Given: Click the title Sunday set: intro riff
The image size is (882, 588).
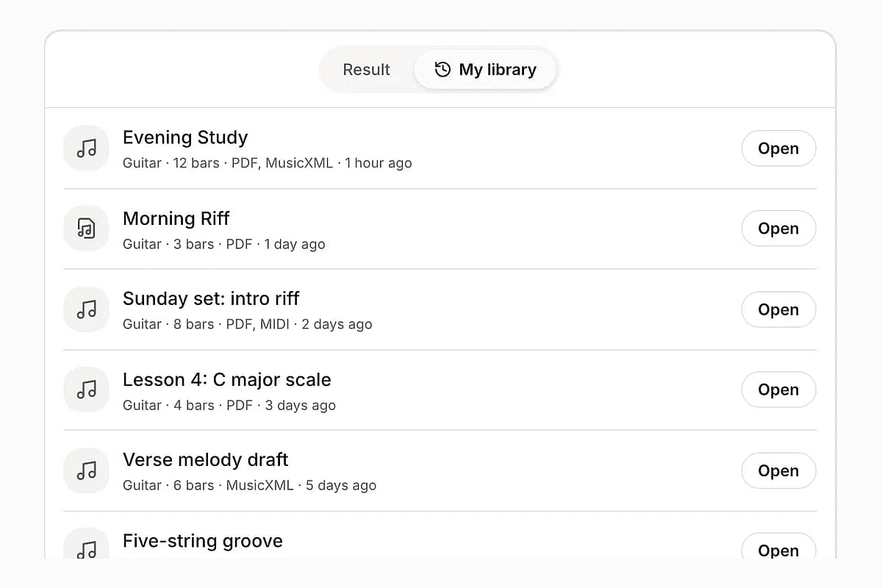Looking at the screenshot, I should click(x=211, y=298).
